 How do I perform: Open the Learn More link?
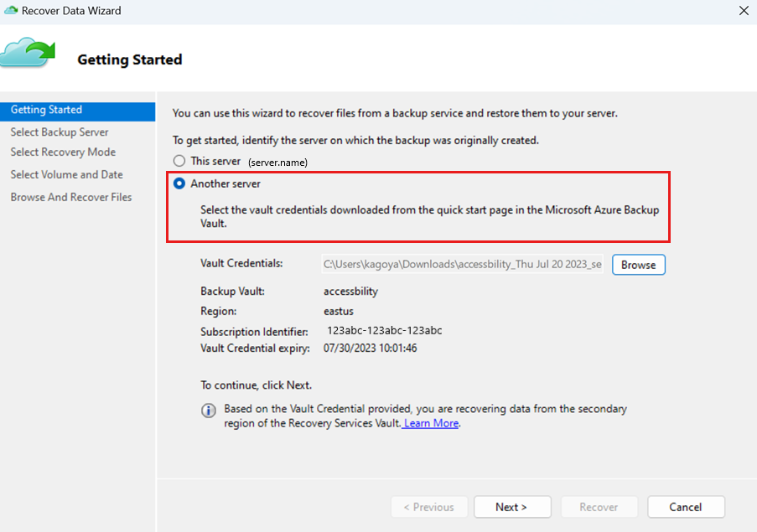[x=431, y=423]
